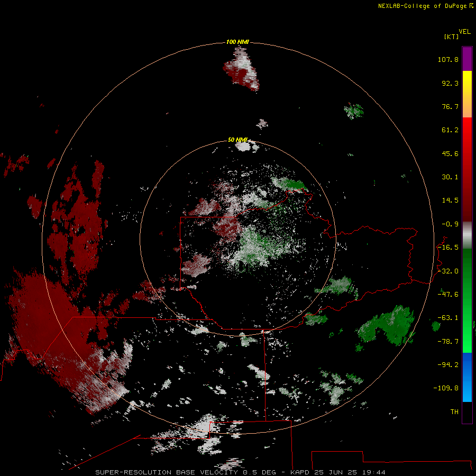Click the 14.5 velocity scale value
The image size is (476, 476).
click(x=450, y=200)
